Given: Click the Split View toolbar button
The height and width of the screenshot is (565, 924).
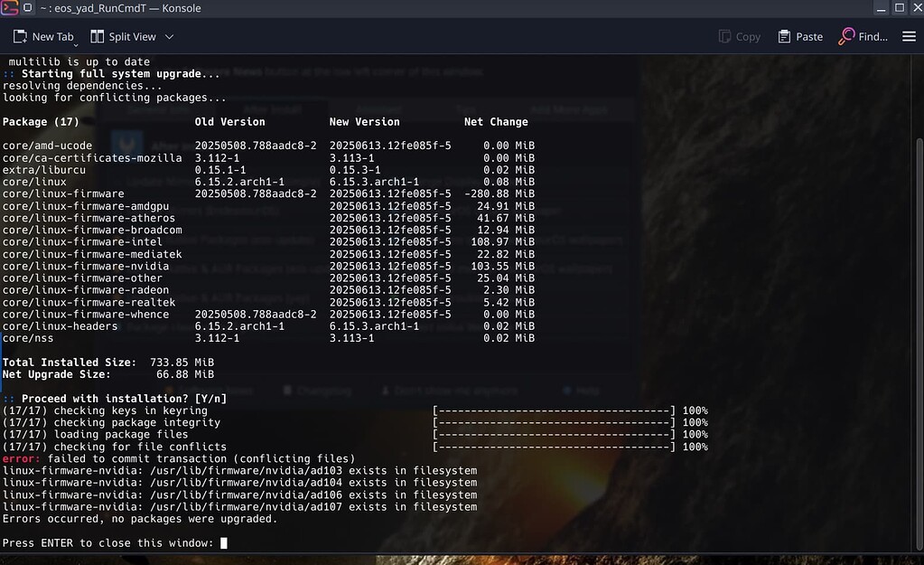Looking at the screenshot, I should pyautogui.click(x=124, y=37).
